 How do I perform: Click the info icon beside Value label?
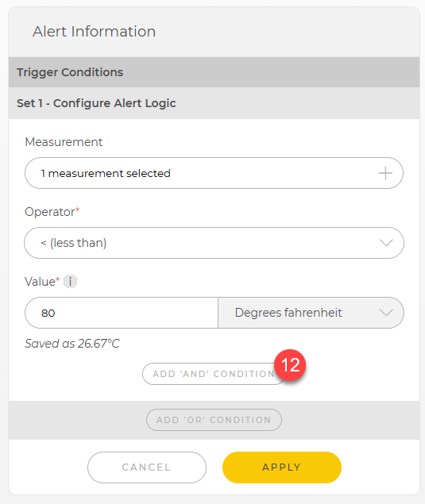click(x=70, y=282)
